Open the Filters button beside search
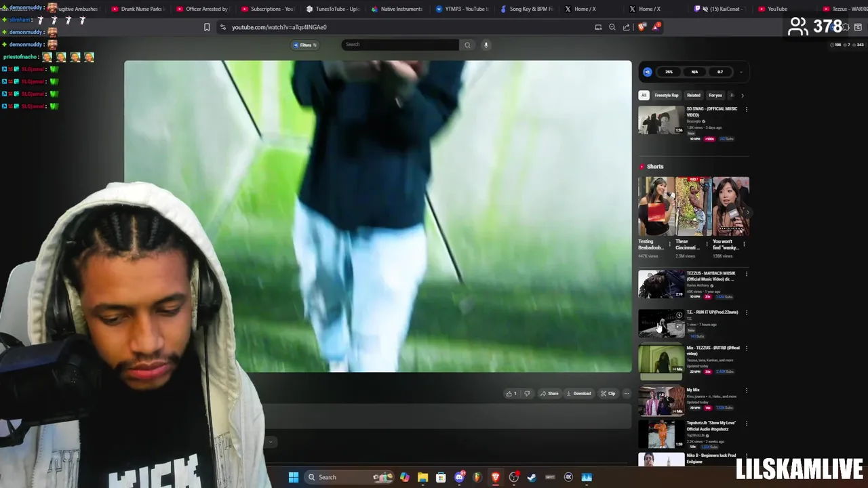The image size is (868, 488). coord(305,45)
